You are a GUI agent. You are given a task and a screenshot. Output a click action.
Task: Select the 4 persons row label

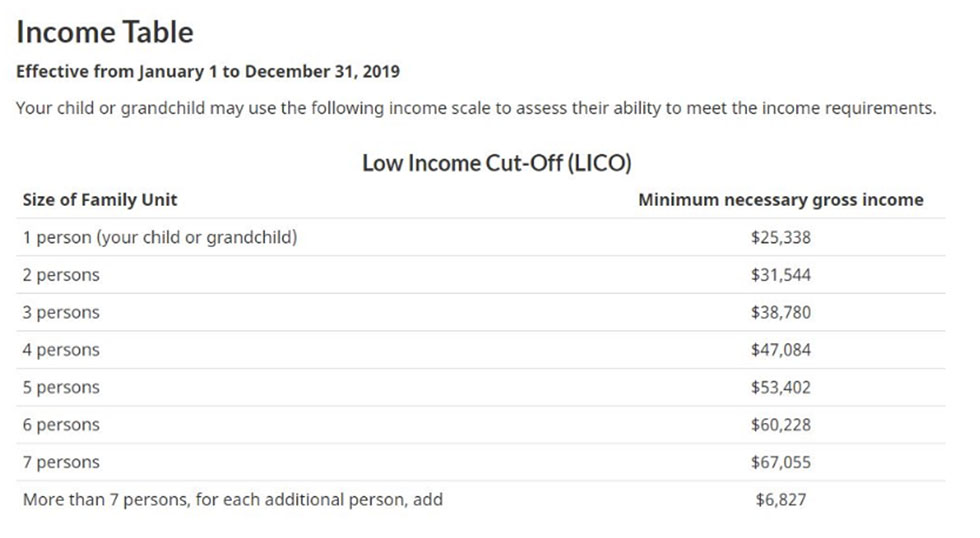61,350
